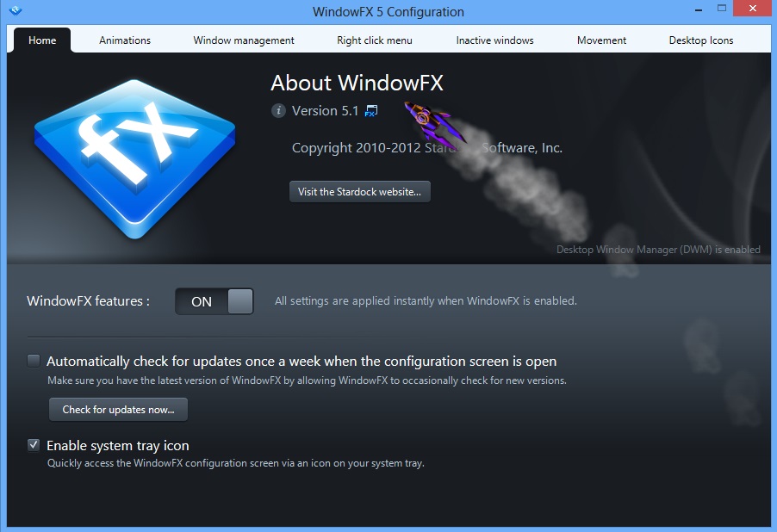Uncheck Enable system tray icon
The width and height of the screenshot is (777, 532).
tap(34, 445)
